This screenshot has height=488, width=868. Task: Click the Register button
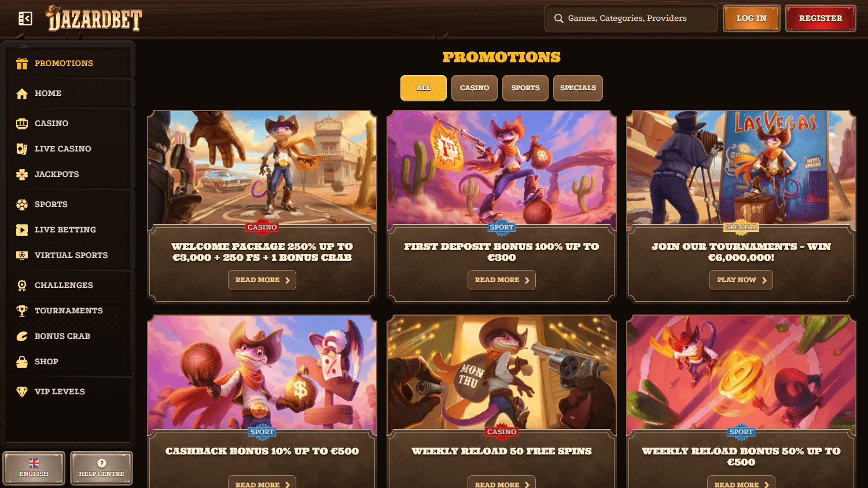(821, 19)
